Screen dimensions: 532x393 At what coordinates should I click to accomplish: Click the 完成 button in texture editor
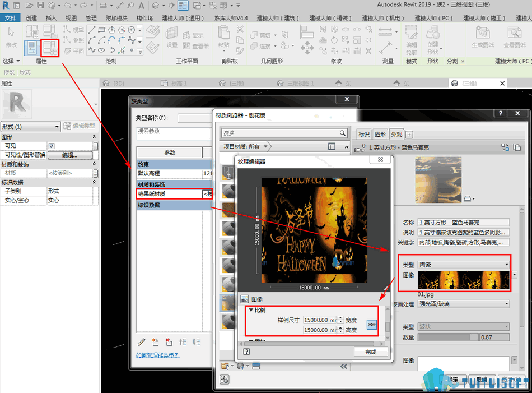[371, 352]
